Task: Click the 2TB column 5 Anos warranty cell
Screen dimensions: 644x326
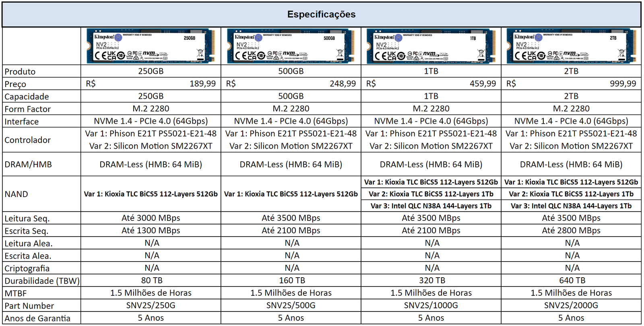Action: [571, 318]
